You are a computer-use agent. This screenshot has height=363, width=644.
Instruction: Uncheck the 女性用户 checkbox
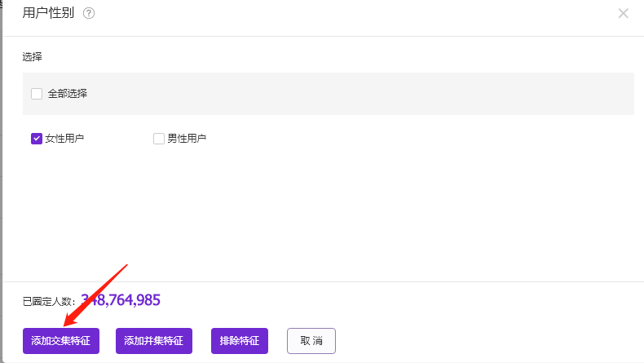[37, 139]
